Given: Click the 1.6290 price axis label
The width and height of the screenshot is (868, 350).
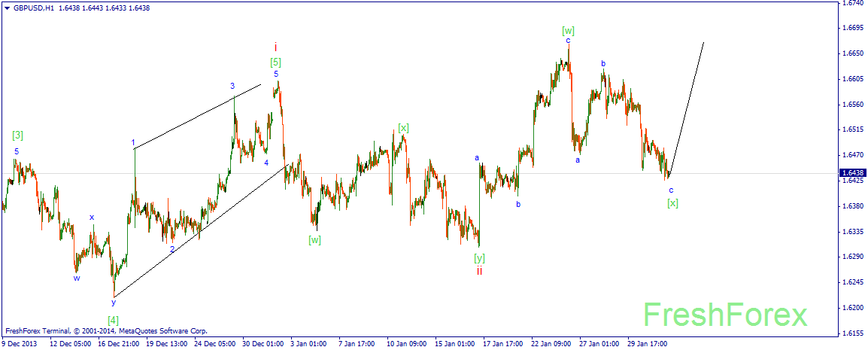Looking at the screenshot, I should 853,257.
